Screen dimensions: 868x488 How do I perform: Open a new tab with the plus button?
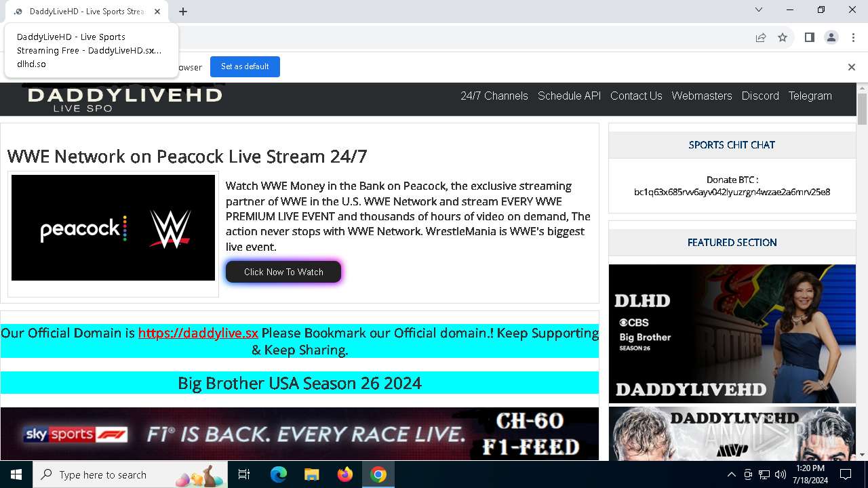[x=183, y=12]
